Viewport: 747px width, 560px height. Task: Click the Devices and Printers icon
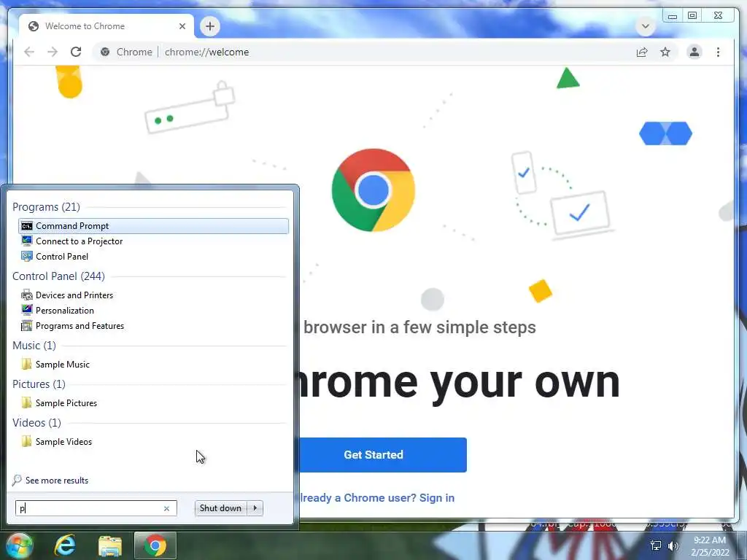[x=27, y=295]
